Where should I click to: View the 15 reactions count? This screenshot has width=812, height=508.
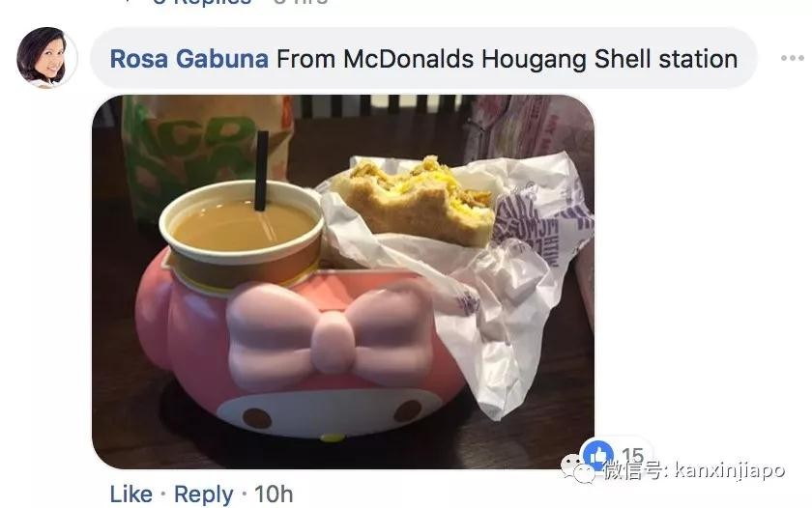click(x=633, y=455)
